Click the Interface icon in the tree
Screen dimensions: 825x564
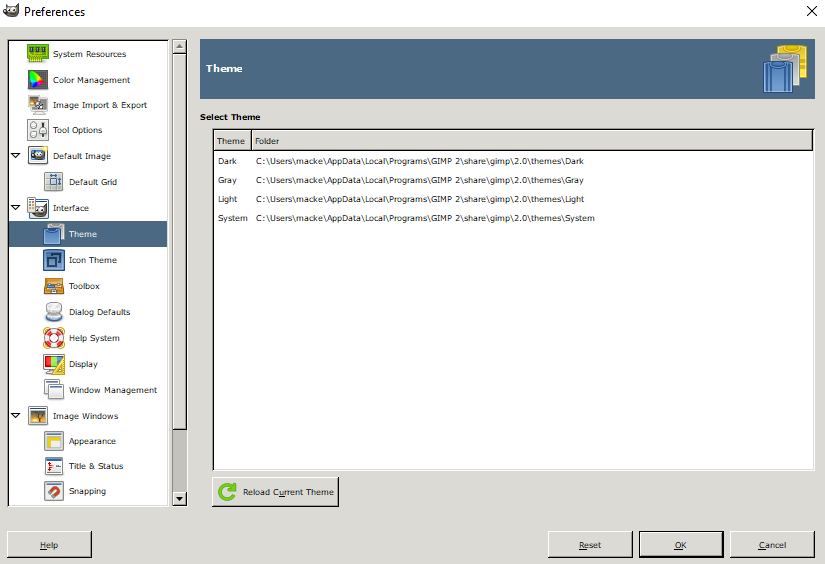pos(38,208)
